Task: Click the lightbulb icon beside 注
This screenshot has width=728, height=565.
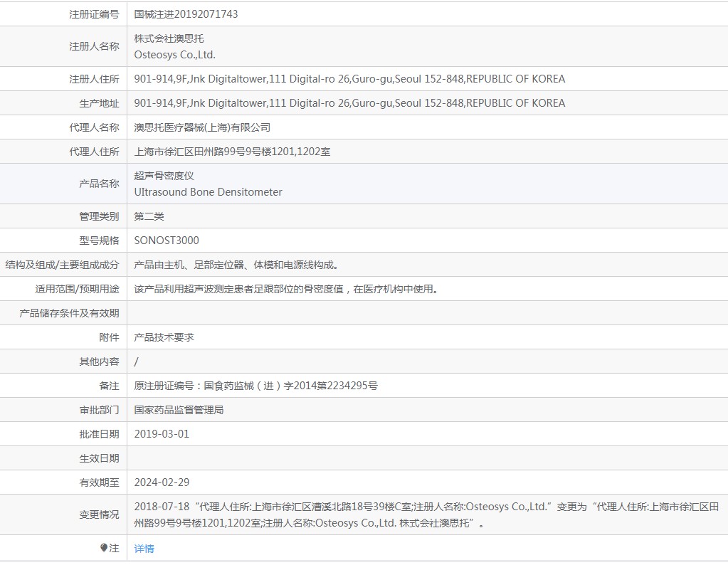Action: pos(104,548)
